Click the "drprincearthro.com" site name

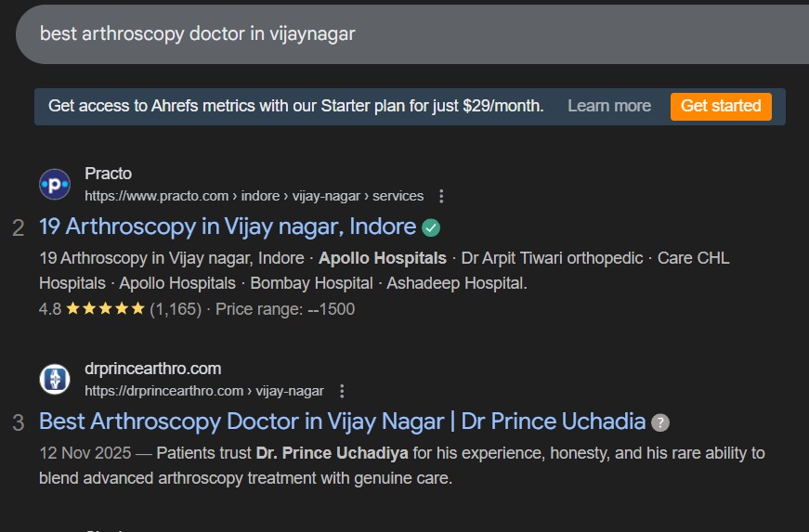point(153,369)
